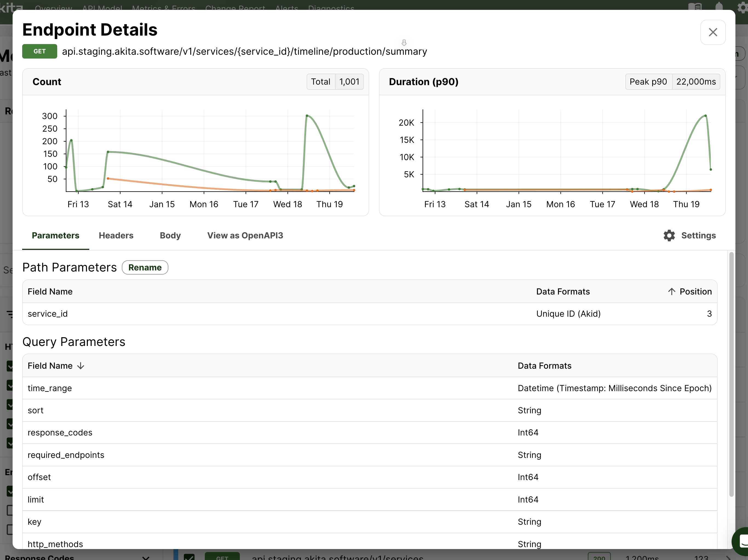
Task: Open Metrics & Errors in top navigation
Action: (163, 7)
